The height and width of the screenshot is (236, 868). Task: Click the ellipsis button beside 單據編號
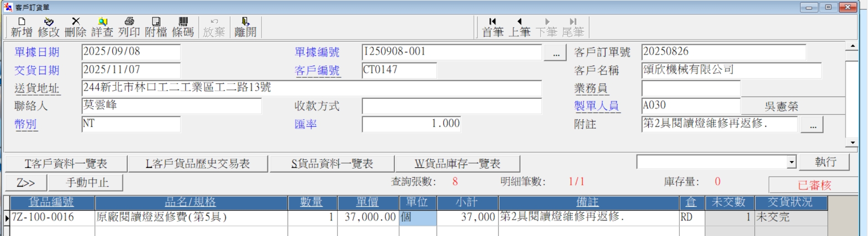pos(556,53)
